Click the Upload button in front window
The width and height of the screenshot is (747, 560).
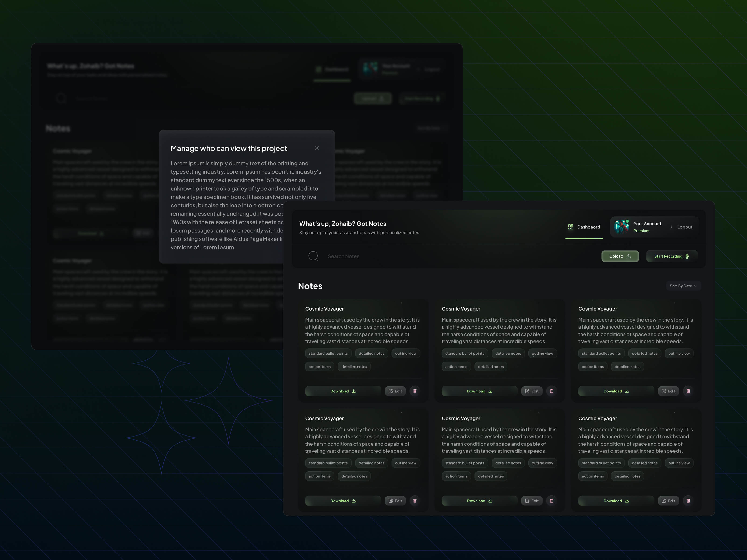click(x=620, y=256)
